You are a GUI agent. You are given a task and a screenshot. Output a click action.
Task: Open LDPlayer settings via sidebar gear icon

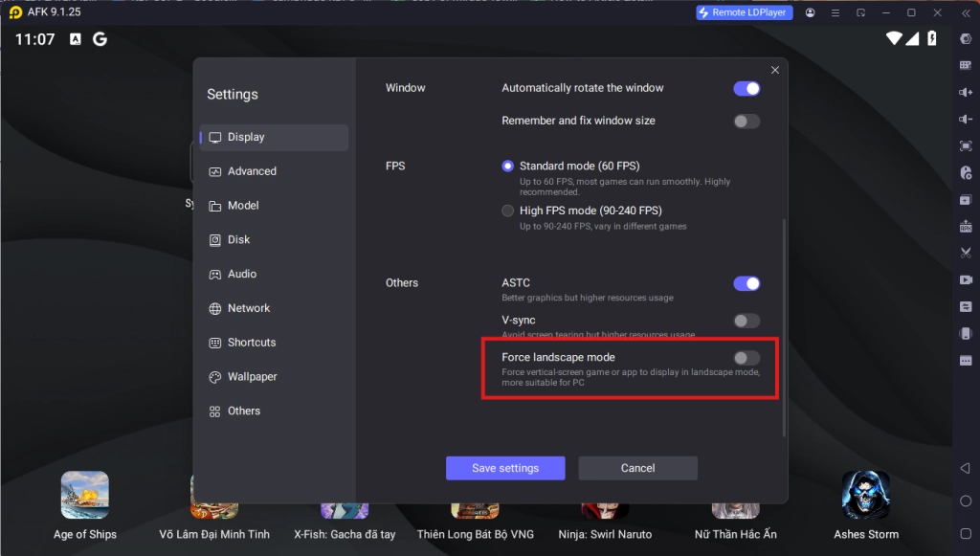[967, 39]
